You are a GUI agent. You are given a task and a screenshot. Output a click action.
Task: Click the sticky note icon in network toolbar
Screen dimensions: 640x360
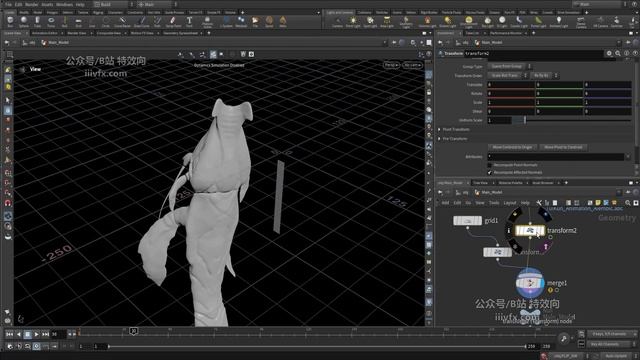click(x=598, y=202)
